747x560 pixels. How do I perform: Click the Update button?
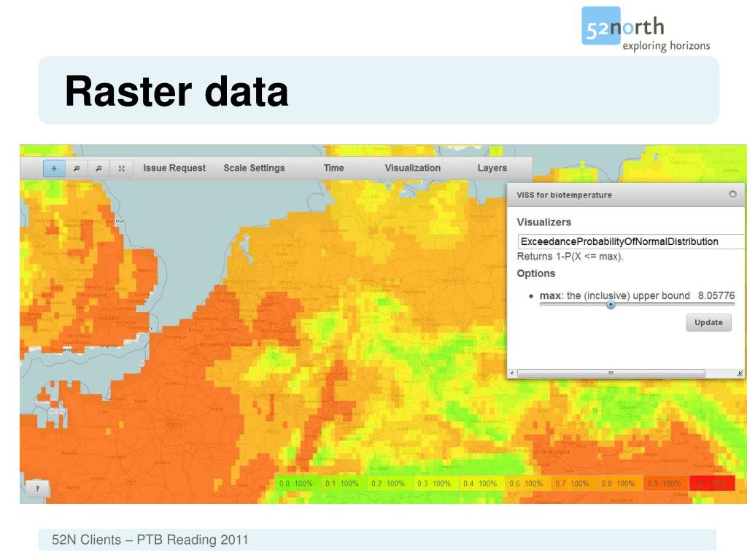(708, 322)
